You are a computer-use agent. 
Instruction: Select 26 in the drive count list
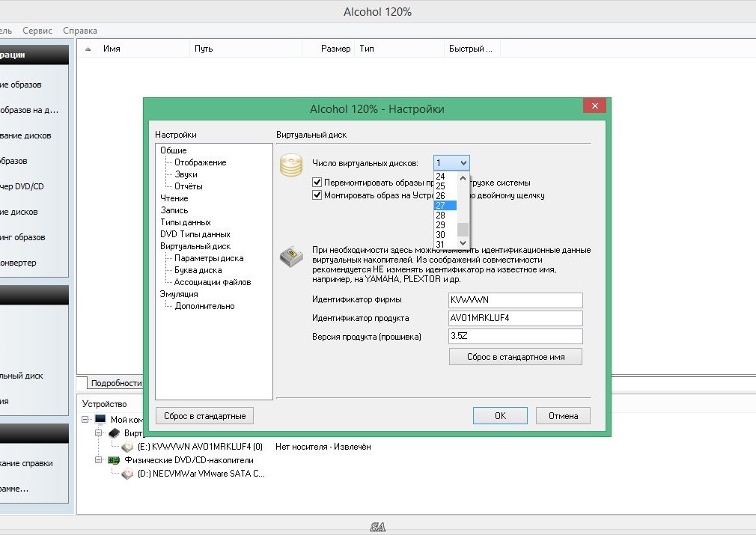(x=445, y=196)
